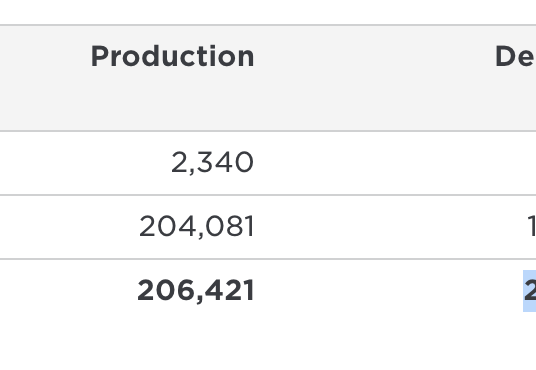This screenshot has height=370, width=536.
Task: Click the gap between 204,081 and the cut-off 1
Action: coord(390,227)
